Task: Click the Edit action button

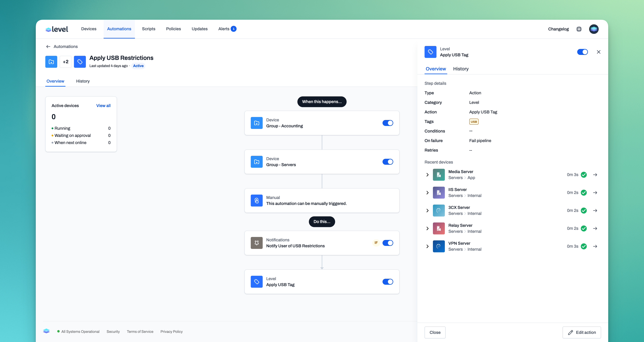Action: [x=582, y=332]
